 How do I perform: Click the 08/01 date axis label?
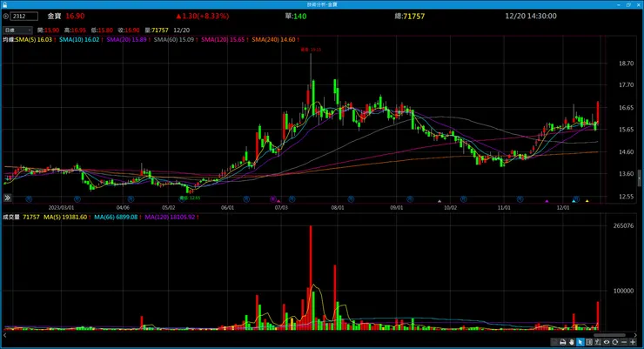[338, 208]
